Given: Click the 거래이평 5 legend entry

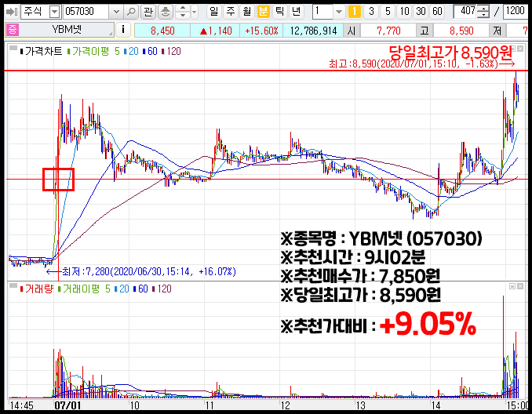Looking at the screenshot, I should click(x=84, y=289).
